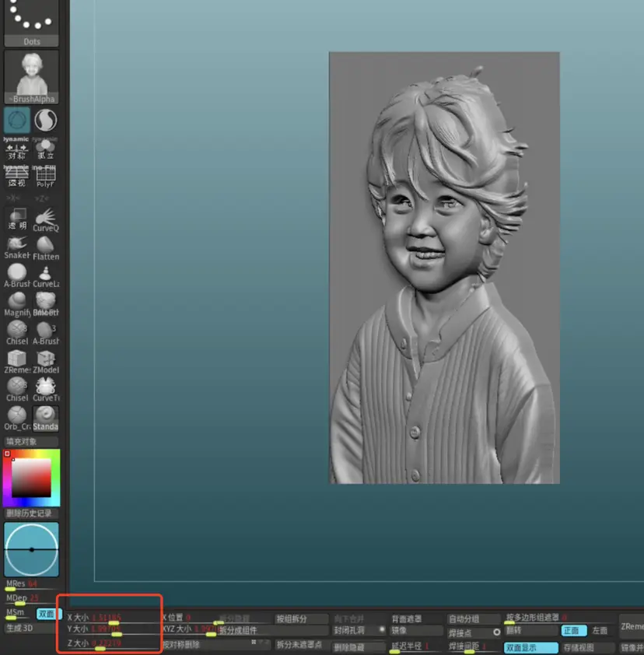This screenshot has width=644, height=655.
Task: Select the ZModeler brush
Action: coord(46,359)
